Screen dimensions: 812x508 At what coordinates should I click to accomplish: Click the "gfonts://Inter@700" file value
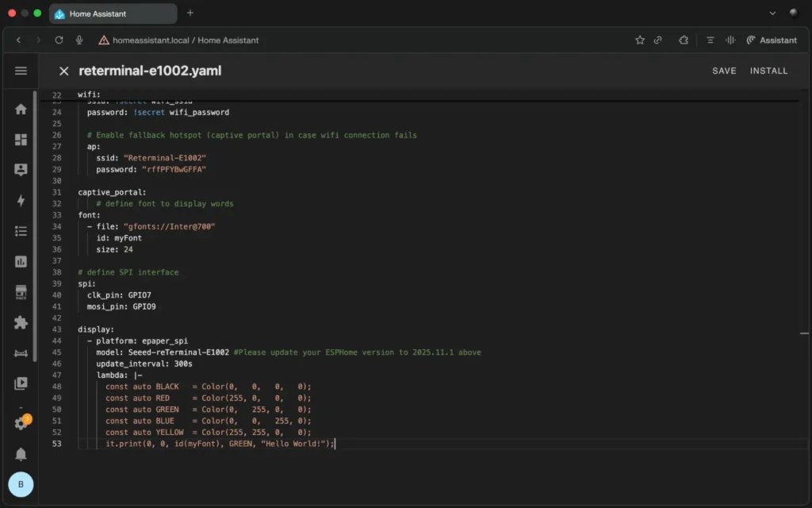(170, 226)
